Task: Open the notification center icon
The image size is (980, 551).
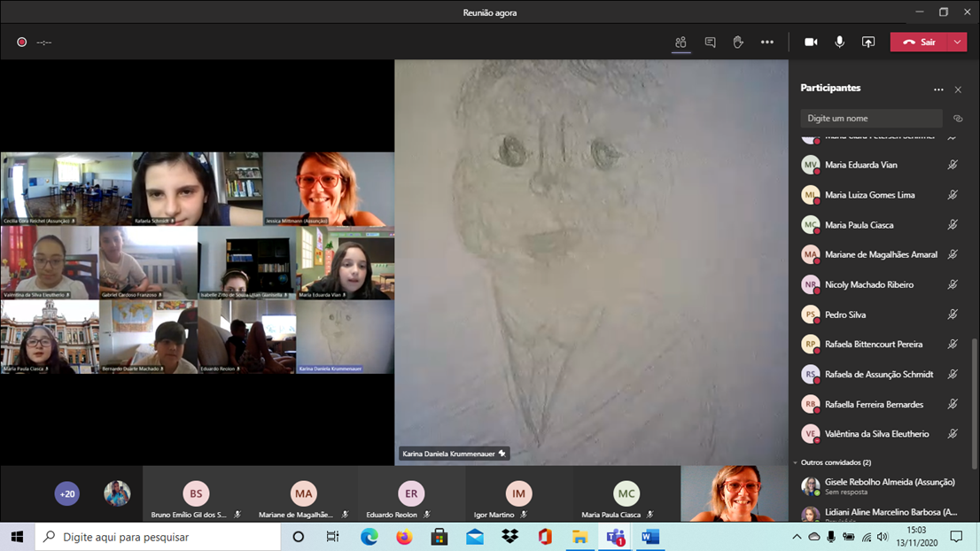Action: pyautogui.click(x=956, y=537)
